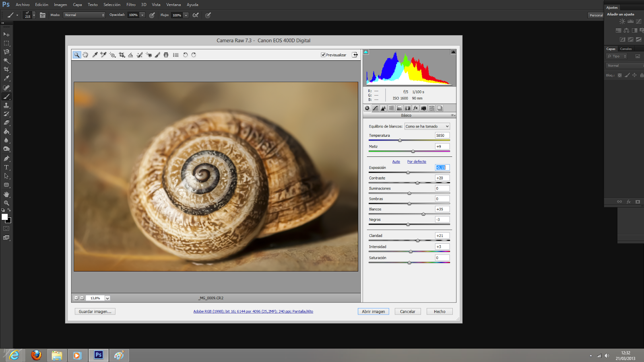Screen dimensions: 644x362
Task: Click the Temperatura slider handle
Action: pyautogui.click(x=400, y=140)
